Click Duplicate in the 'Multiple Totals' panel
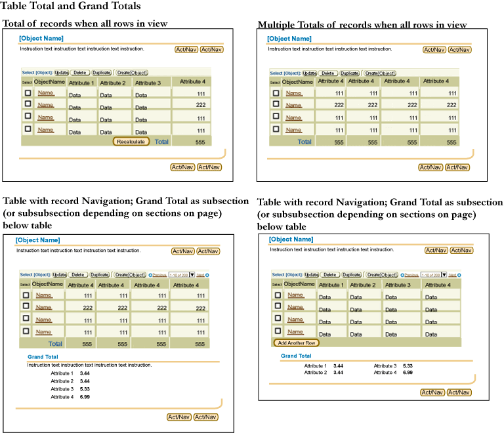The image size is (504, 437). coord(350,73)
